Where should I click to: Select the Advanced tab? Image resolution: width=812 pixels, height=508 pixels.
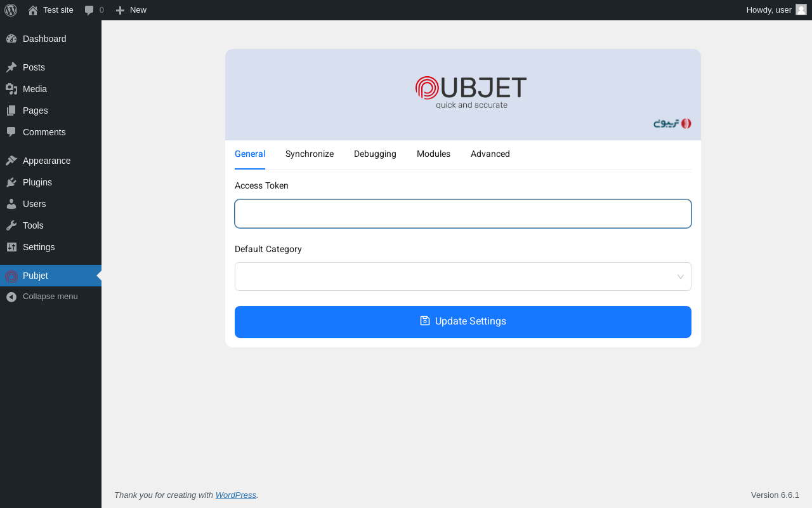(x=490, y=154)
